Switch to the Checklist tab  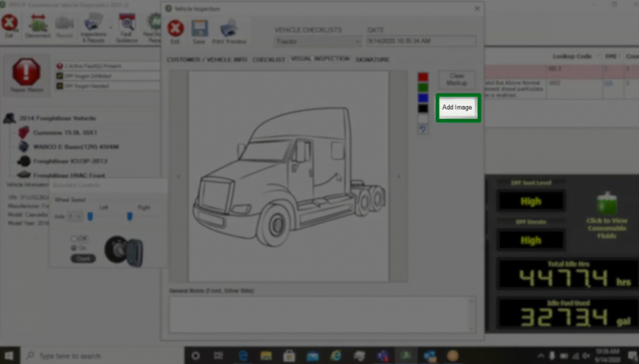pyautogui.click(x=268, y=59)
